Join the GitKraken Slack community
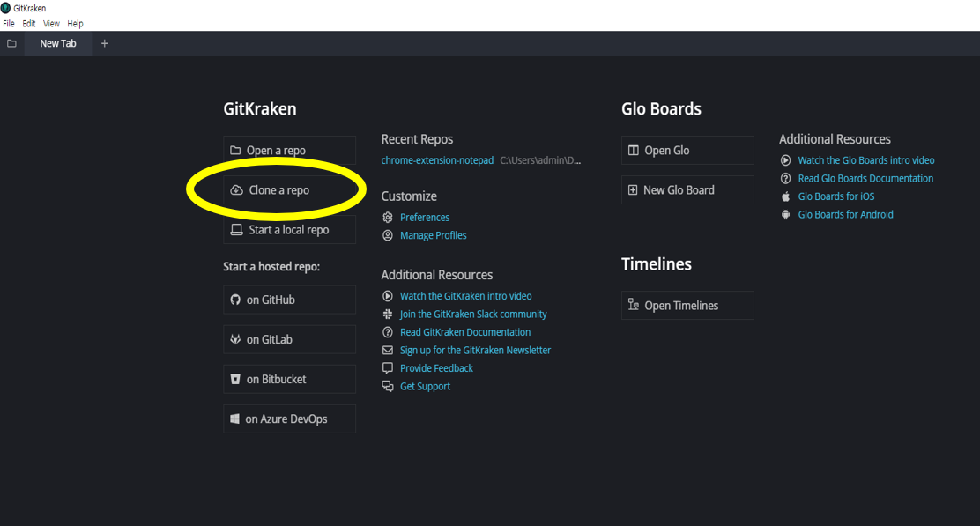Viewport: 980px width, 526px height. pos(473,315)
